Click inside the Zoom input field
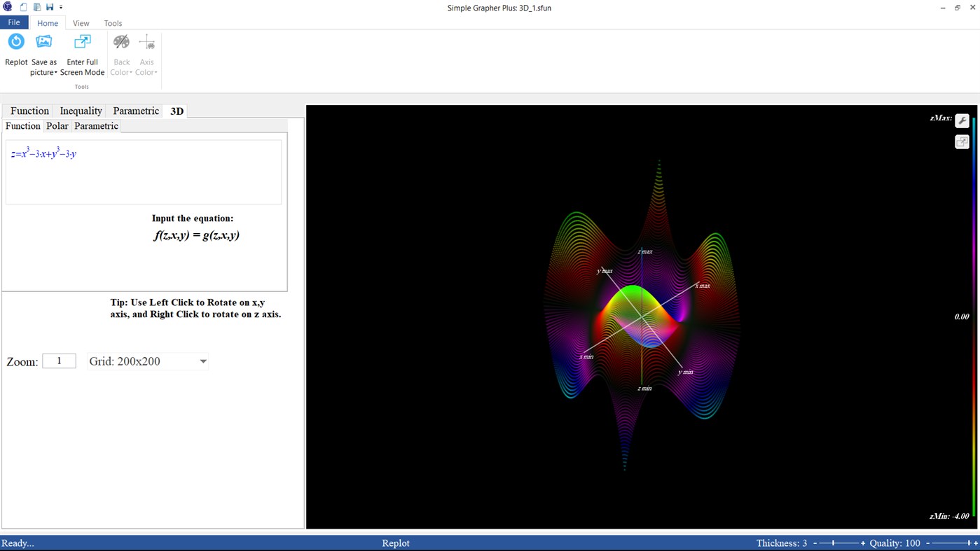The width and height of the screenshot is (980, 551). pos(59,361)
